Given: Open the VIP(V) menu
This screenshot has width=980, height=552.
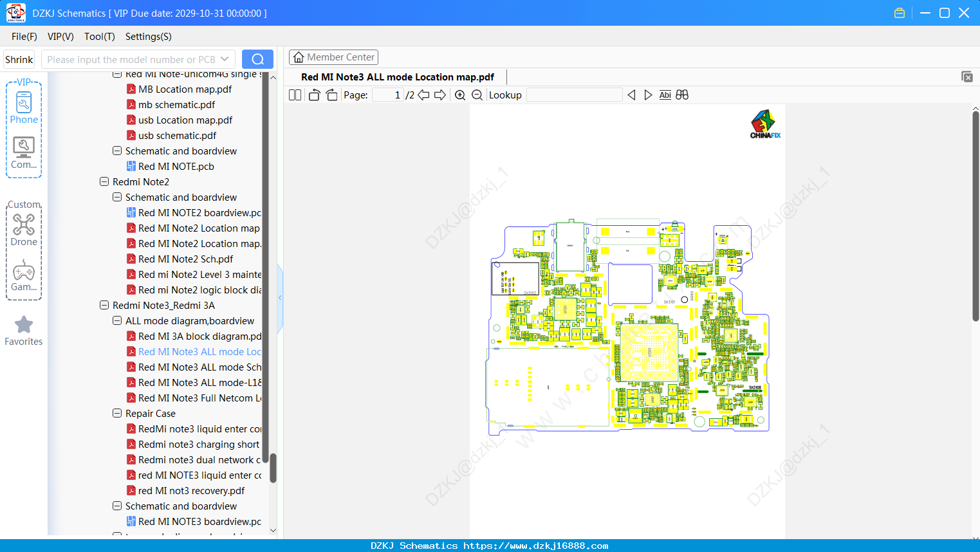Looking at the screenshot, I should tap(60, 37).
